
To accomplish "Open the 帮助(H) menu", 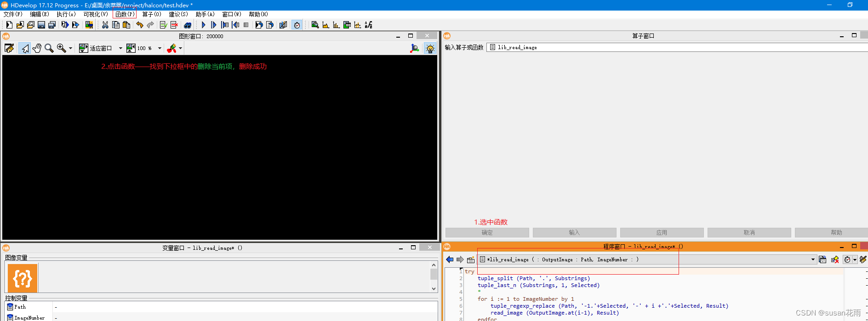I will [258, 14].
